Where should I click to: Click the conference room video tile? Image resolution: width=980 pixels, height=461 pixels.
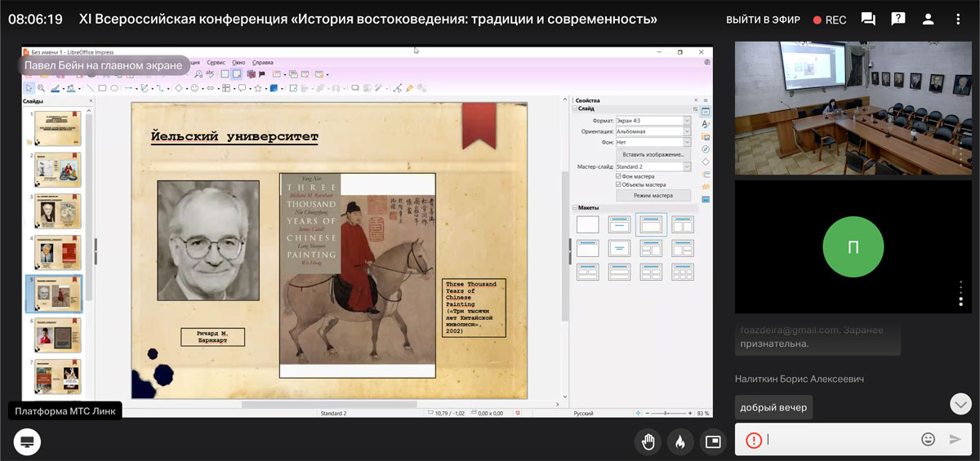853,108
